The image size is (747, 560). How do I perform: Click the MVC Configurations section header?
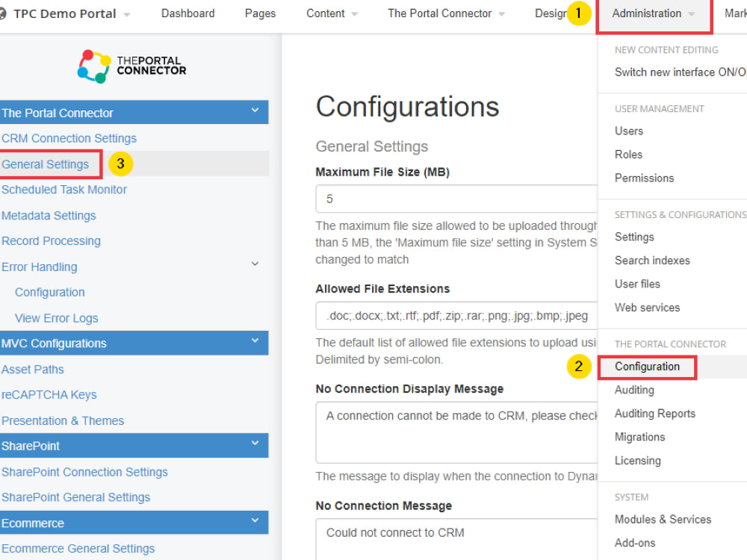coord(134,343)
